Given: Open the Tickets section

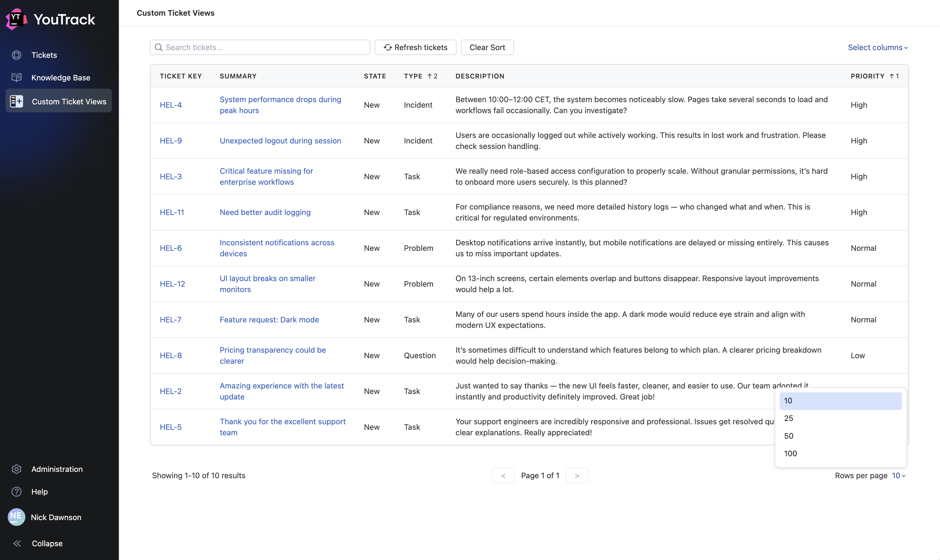Looking at the screenshot, I should 58,55.
